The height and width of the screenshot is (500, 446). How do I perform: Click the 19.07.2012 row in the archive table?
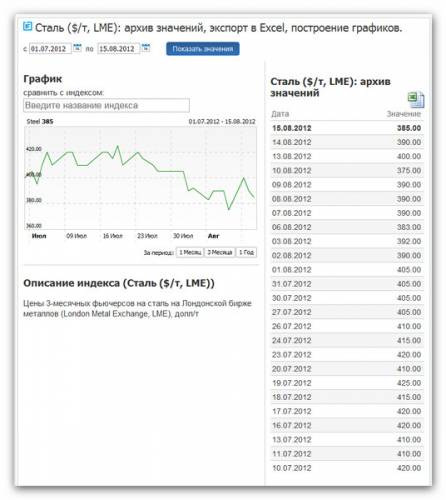(x=347, y=383)
